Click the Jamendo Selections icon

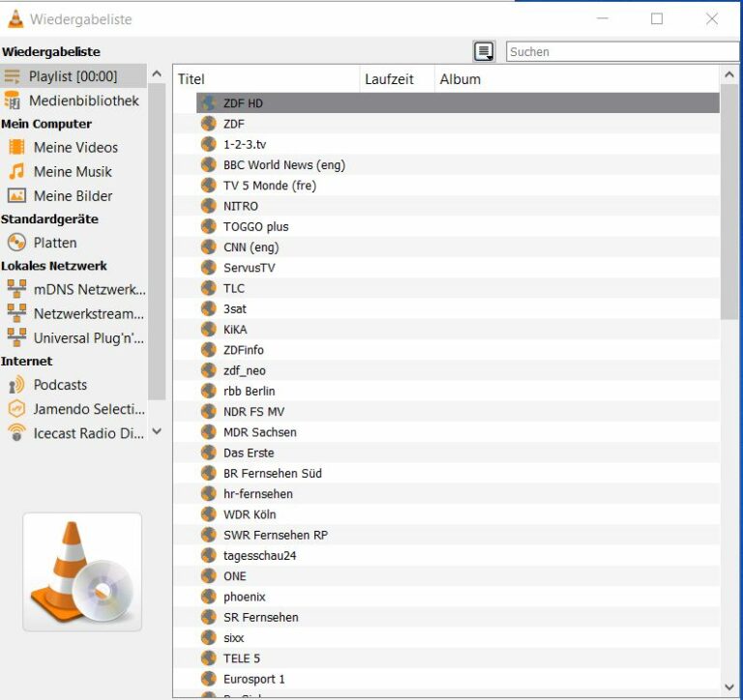click(x=16, y=409)
